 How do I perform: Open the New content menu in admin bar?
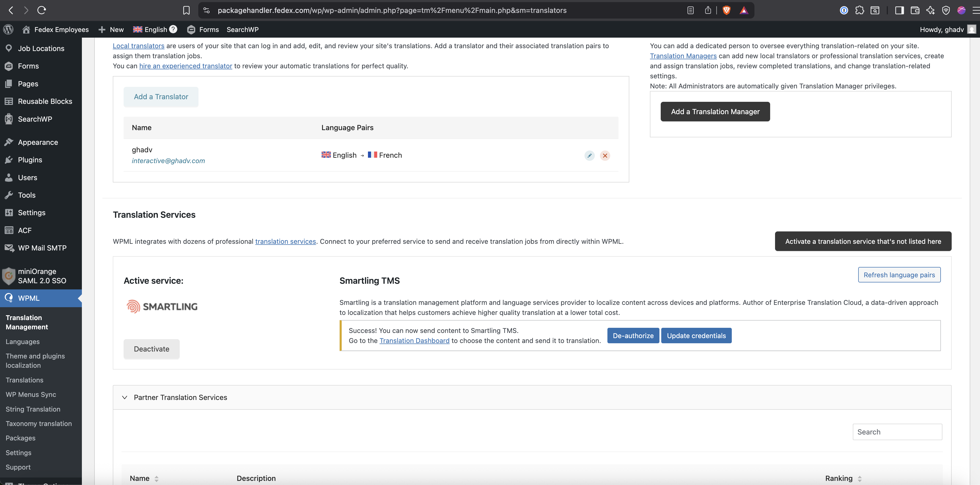click(111, 29)
